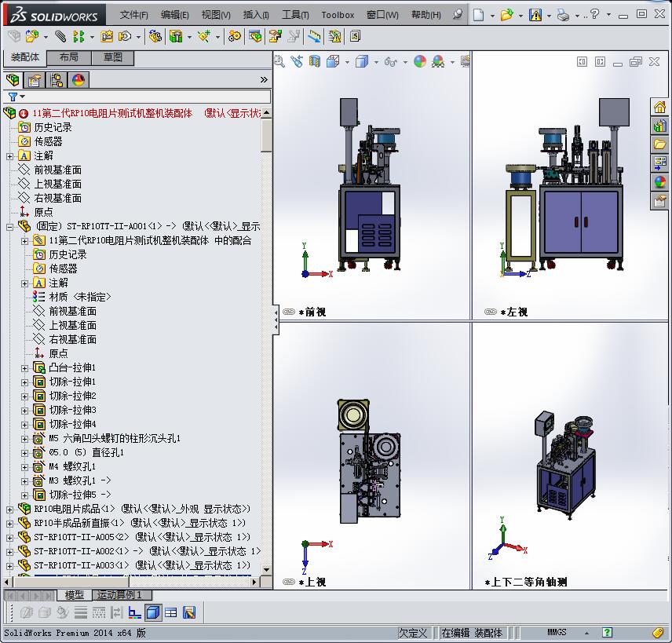Click the Save icon with warning sign
672x643 pixels.
535,16
